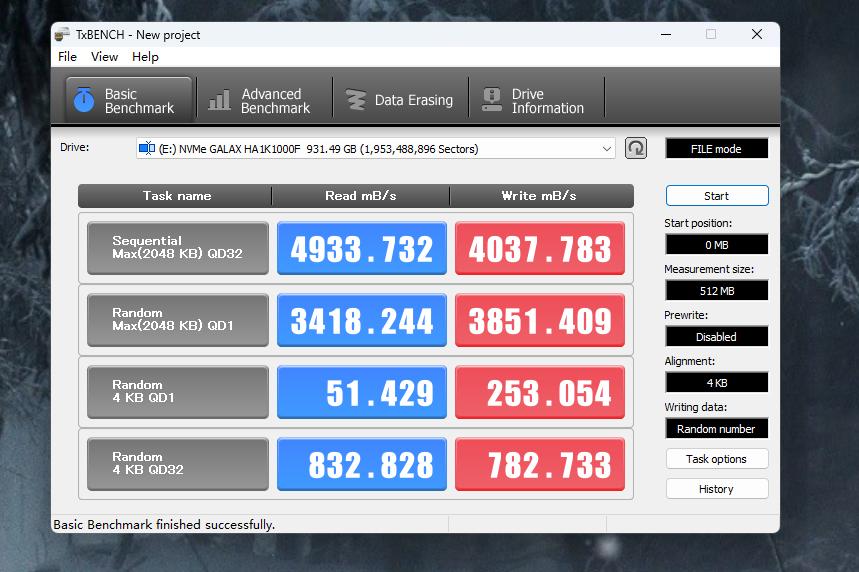Click write result 4037.783
This screenshot has height=572, width=859.
click(540, 248)
